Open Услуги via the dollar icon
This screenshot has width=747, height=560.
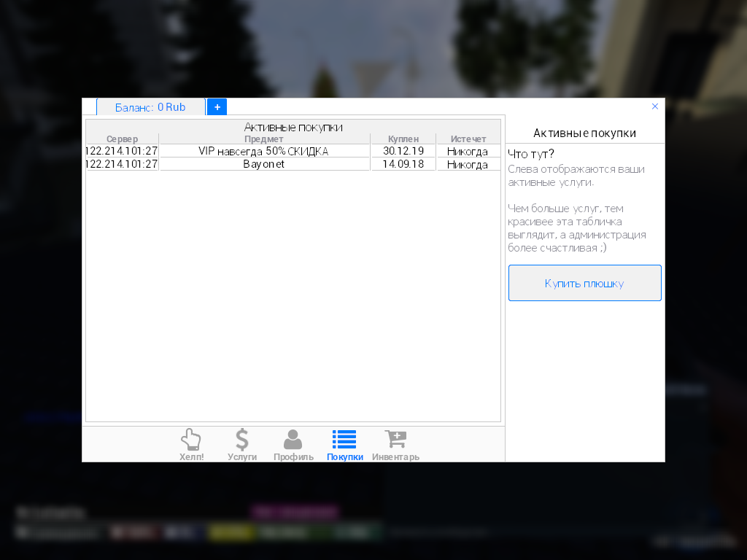(x=242, y=445)
